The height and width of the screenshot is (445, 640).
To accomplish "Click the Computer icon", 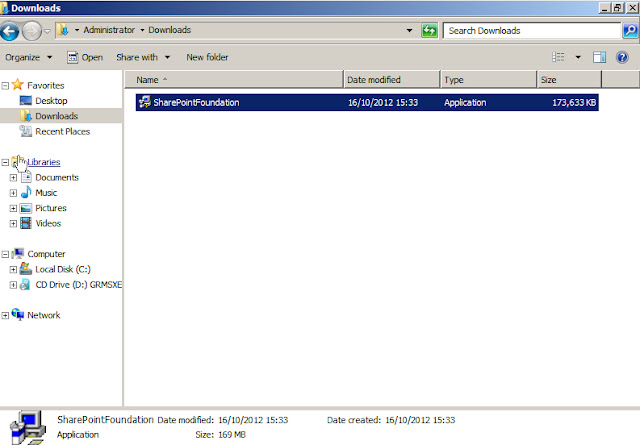I will (18, 254).
